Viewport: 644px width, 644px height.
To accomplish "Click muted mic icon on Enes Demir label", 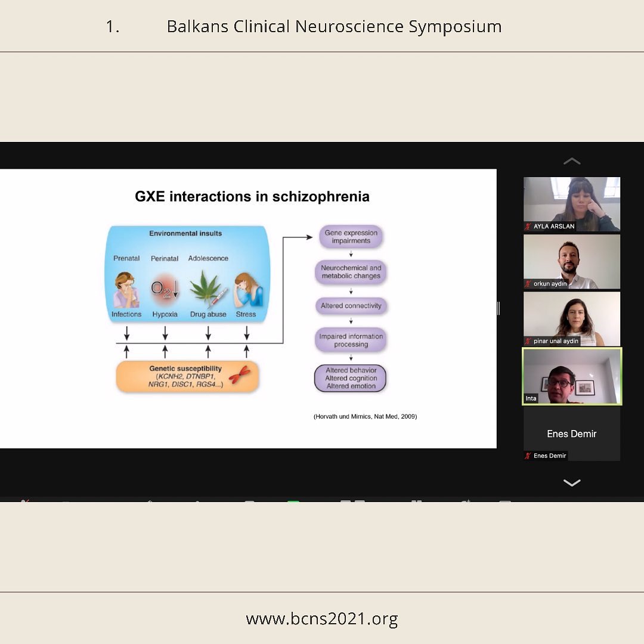I will (x=528, y=456).
